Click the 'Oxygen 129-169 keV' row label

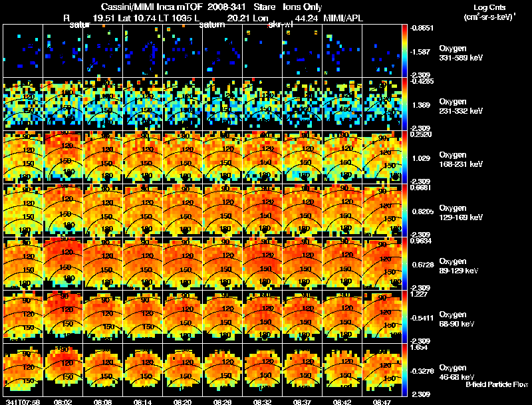pyautogui.click(x=461, y=213)
